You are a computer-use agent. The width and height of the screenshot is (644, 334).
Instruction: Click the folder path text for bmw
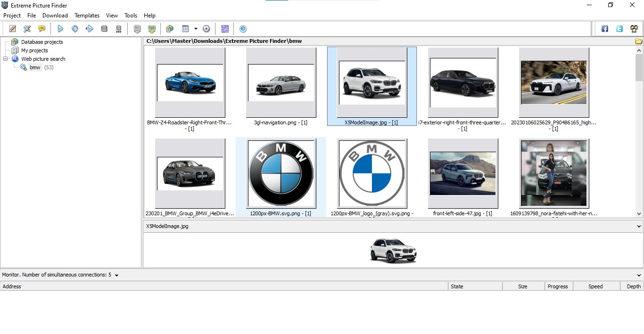coord(224,41)
